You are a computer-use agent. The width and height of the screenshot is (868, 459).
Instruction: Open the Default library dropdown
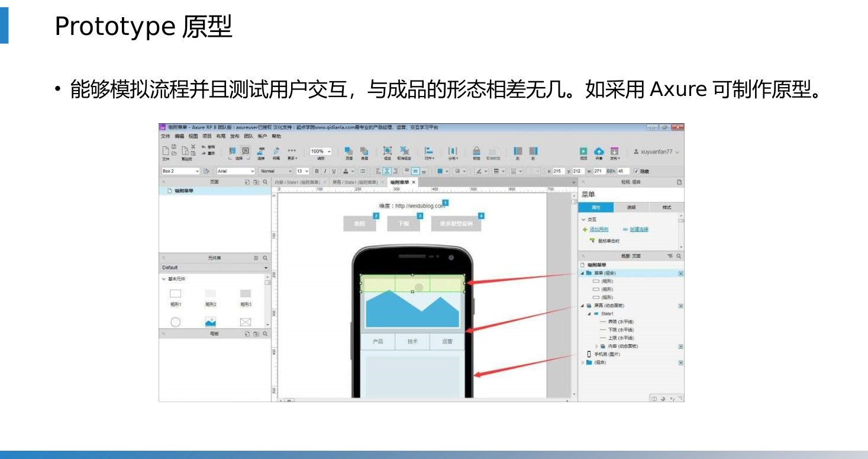215,268
